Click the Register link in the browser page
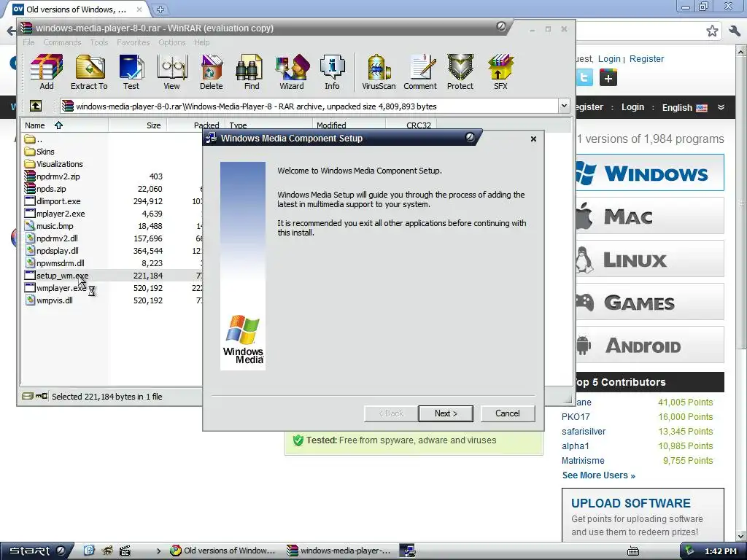 pos(646,58)
